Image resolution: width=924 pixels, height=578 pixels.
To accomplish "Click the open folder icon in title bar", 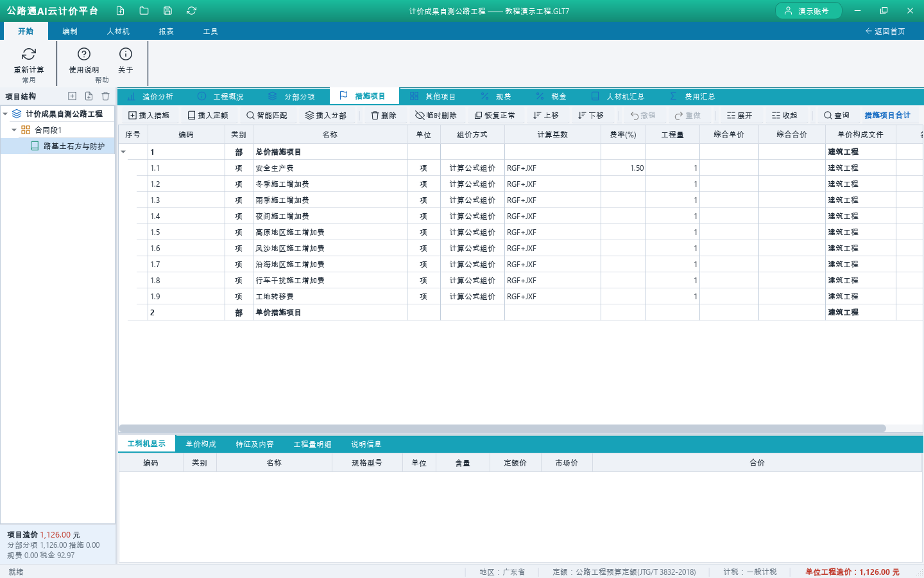I will click(144, 11).
